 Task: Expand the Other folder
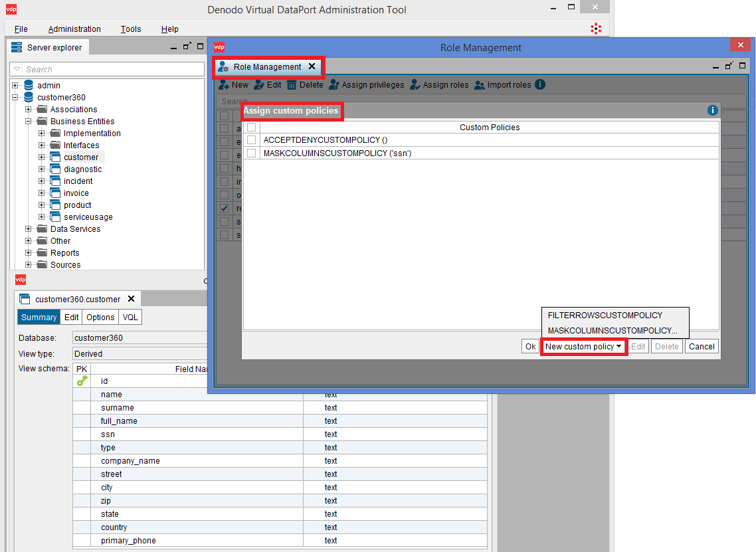click(28, 241)
